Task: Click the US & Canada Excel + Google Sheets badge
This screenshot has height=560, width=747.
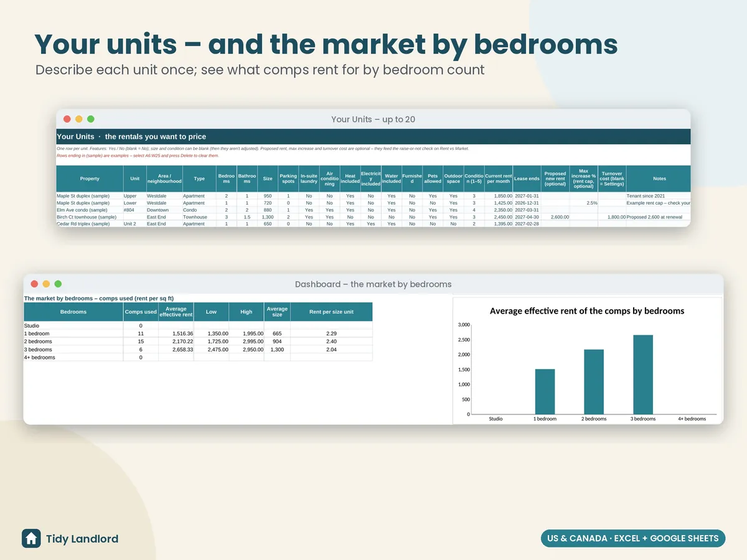Action: tap(632, 538)
